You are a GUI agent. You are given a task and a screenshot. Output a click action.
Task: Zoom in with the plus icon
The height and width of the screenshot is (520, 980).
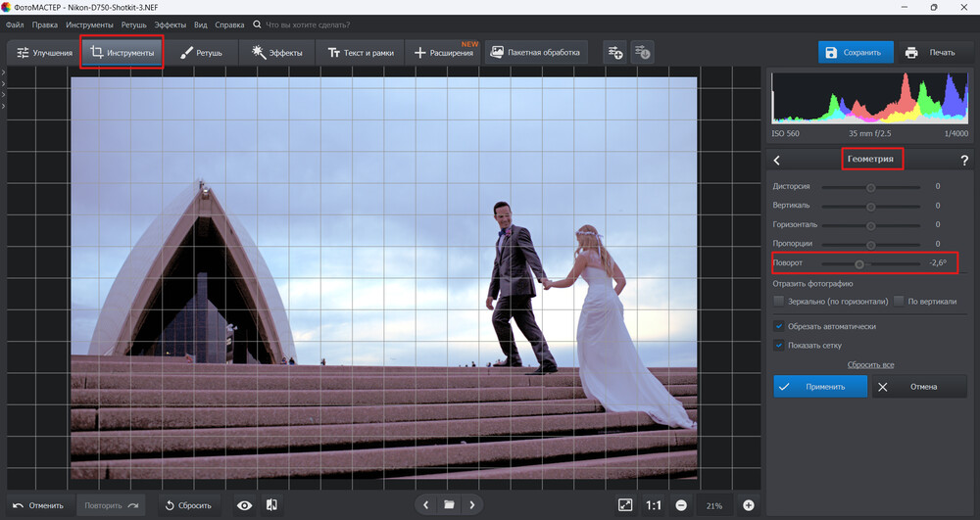pyautogui.click(x=749, y=505)
